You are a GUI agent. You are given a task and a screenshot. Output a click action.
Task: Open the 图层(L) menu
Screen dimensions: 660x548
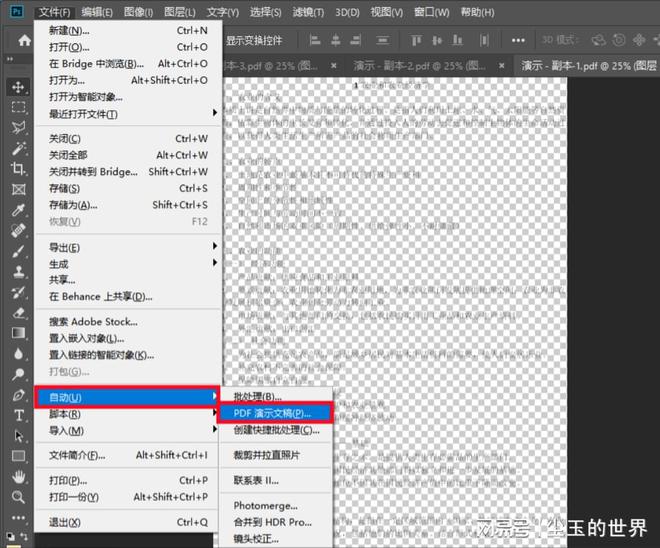180,12
